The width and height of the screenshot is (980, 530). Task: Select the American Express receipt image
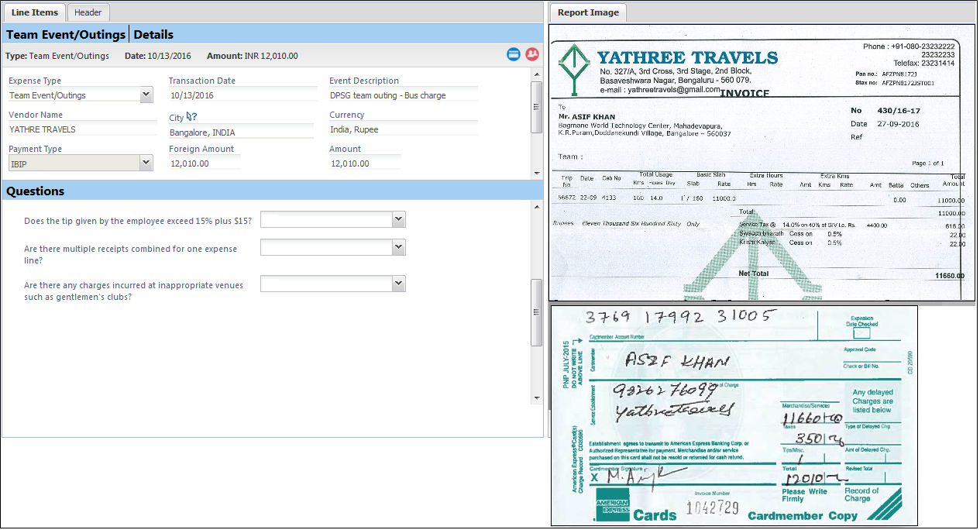[x=734, y=415]
